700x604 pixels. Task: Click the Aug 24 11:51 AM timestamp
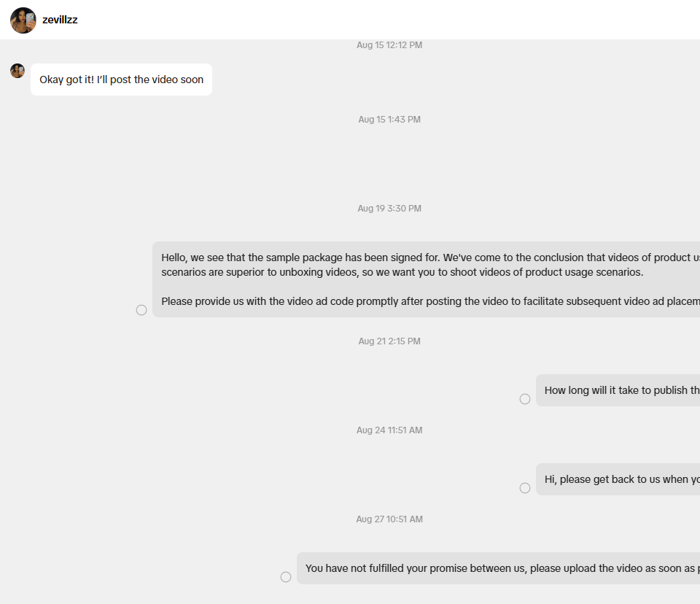coord(389,430)
